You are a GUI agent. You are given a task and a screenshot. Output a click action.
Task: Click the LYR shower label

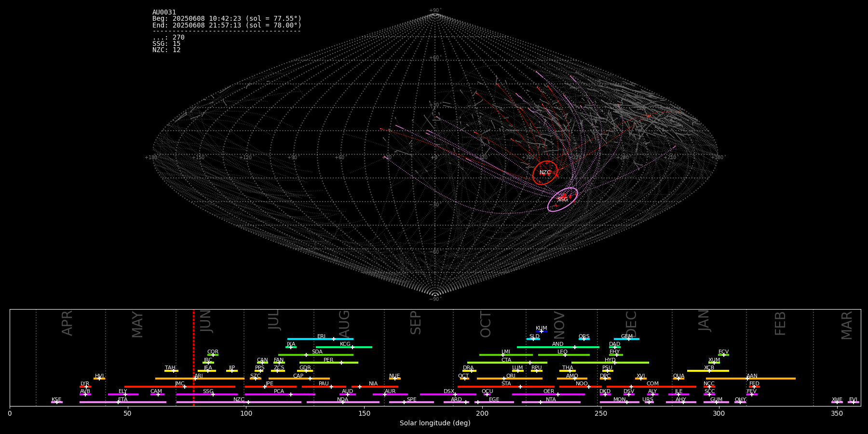coord(85,384)
